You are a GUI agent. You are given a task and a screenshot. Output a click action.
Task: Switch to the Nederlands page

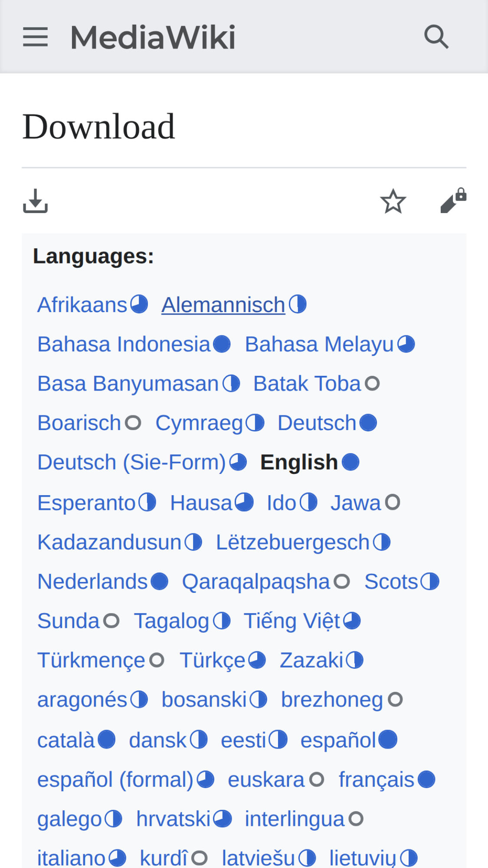92,582
